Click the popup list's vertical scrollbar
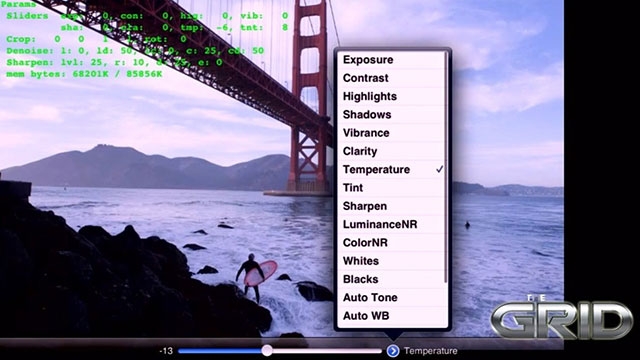The width and height of the screenshot is (640, 360). click(445, 167)
